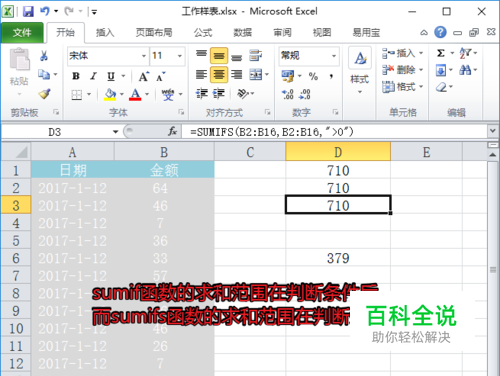Switch to the 视图 tab
This screenshot has width=500, height=376.
tap(322, 33)
